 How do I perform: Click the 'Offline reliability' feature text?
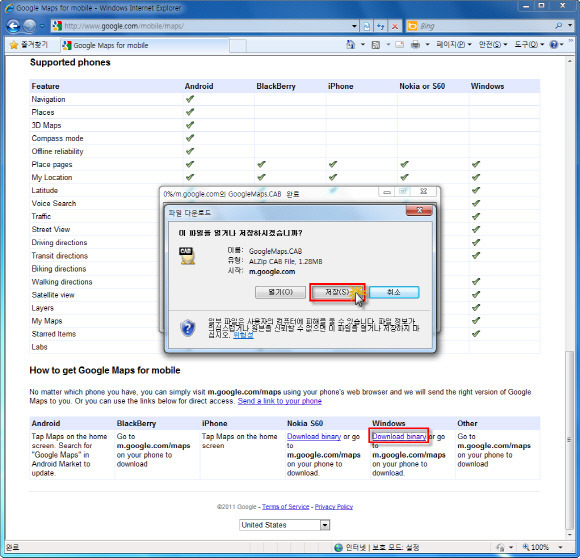(x=57, y=151)
